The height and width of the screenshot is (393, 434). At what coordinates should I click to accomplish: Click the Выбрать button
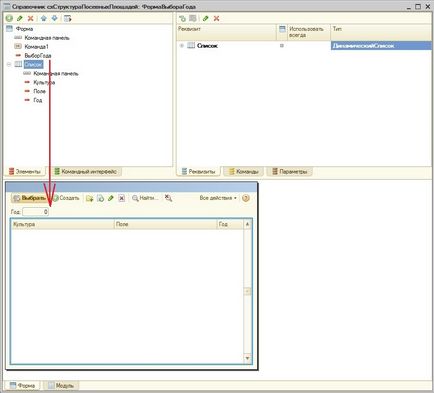click(30, 198)
